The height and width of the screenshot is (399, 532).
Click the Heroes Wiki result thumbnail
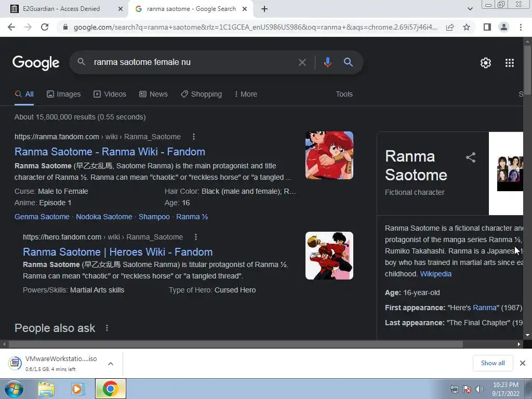(329, 256)
